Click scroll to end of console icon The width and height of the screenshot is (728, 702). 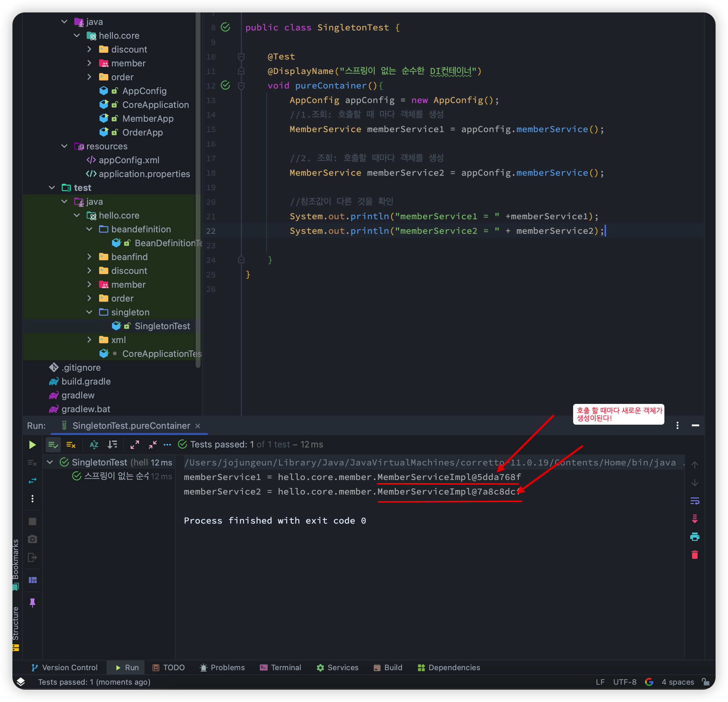pyautogui.click(x=694, y=519)
